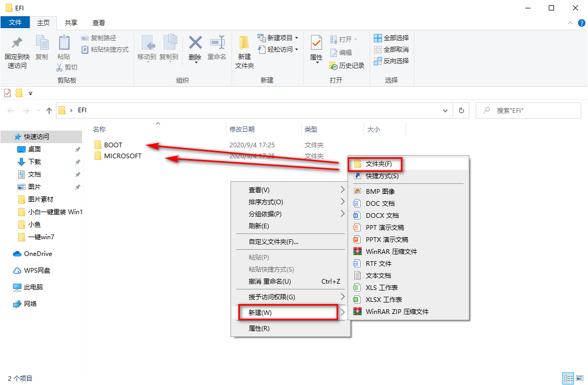Click Undo Rename (撤消 重命名)
The height and width of the screenshot is (385, 588).
(x=290, y=282)
